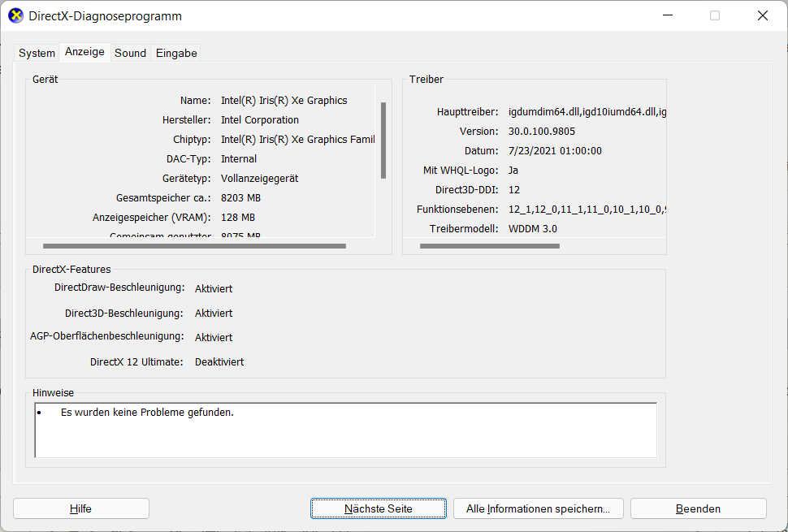Close the DirectX-Diagnoseprogramm window
This screenshot has width=788, height=532.
[x=762, y=15]
